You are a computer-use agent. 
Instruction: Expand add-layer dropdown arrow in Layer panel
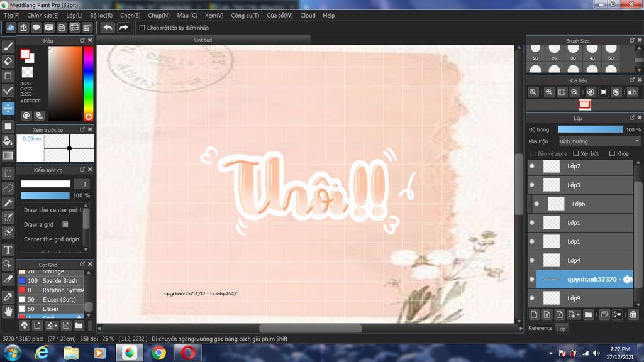tap(579, 315)
